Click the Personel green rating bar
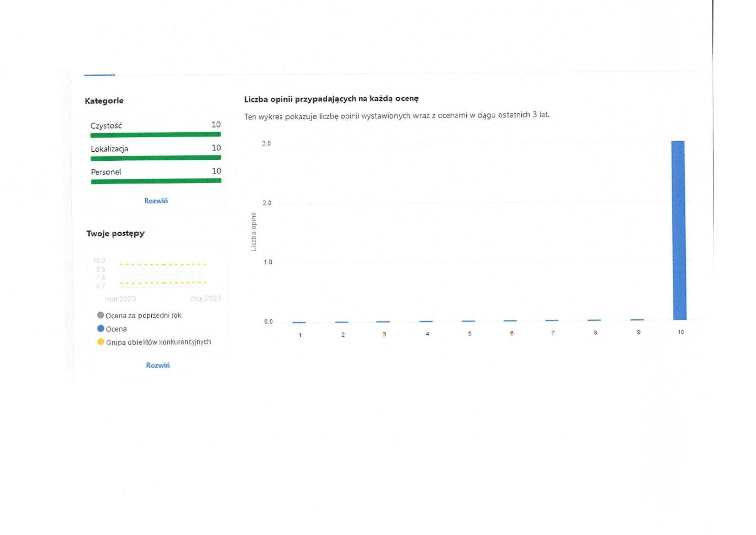 pos(156,181)
